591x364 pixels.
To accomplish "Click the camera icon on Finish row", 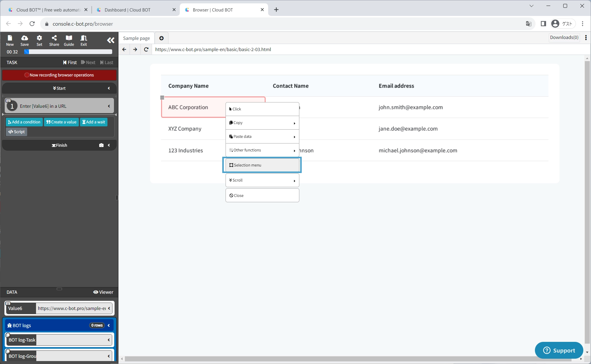I will pyautogui.click(x=101, y=145).
